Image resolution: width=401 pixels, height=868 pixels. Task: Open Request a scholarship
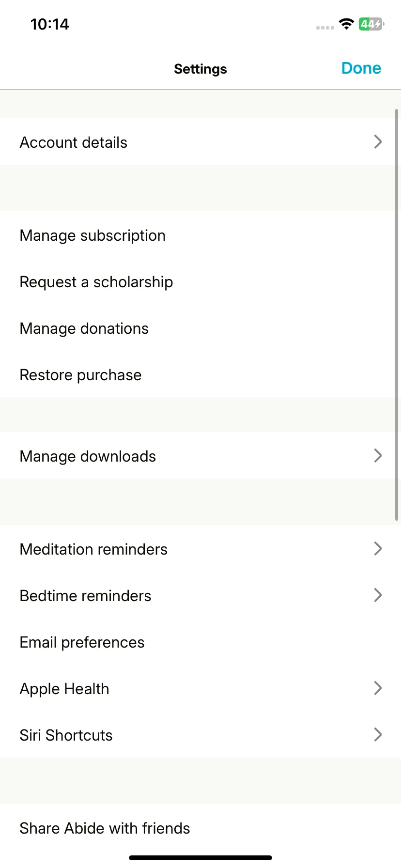pos(200,282)
